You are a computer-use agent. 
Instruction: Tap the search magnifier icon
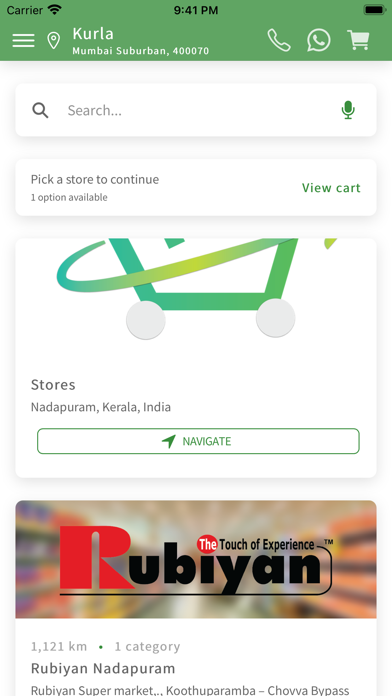click(40, 110)
